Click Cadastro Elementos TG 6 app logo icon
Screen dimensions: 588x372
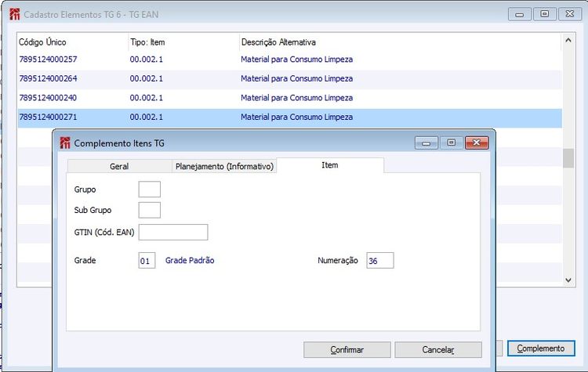[x=15, y=14]
